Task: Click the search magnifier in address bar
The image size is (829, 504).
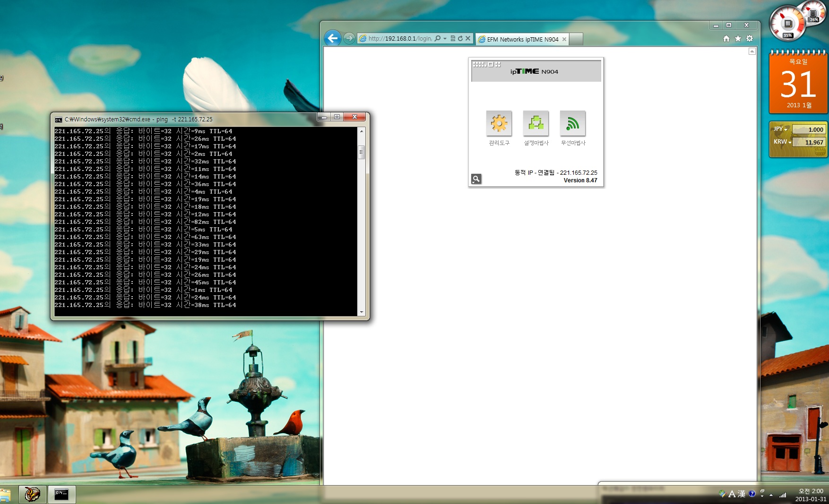Action: [438, 39]
